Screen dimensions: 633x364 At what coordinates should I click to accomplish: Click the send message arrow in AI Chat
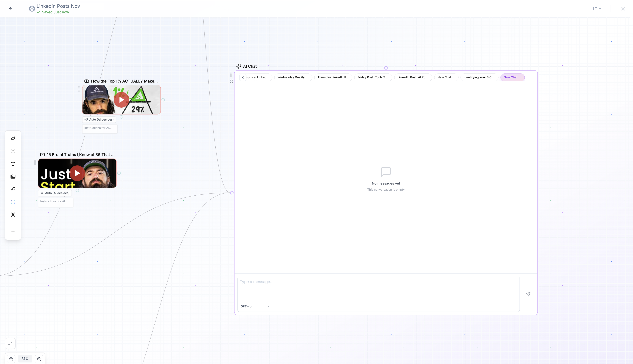point(528,294)
